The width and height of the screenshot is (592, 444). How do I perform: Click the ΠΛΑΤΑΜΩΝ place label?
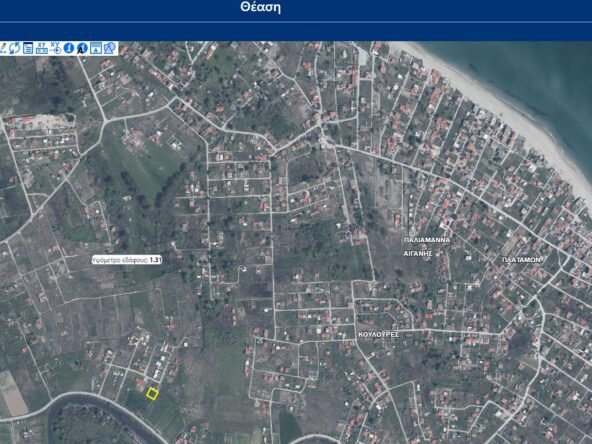pos(521,260)
